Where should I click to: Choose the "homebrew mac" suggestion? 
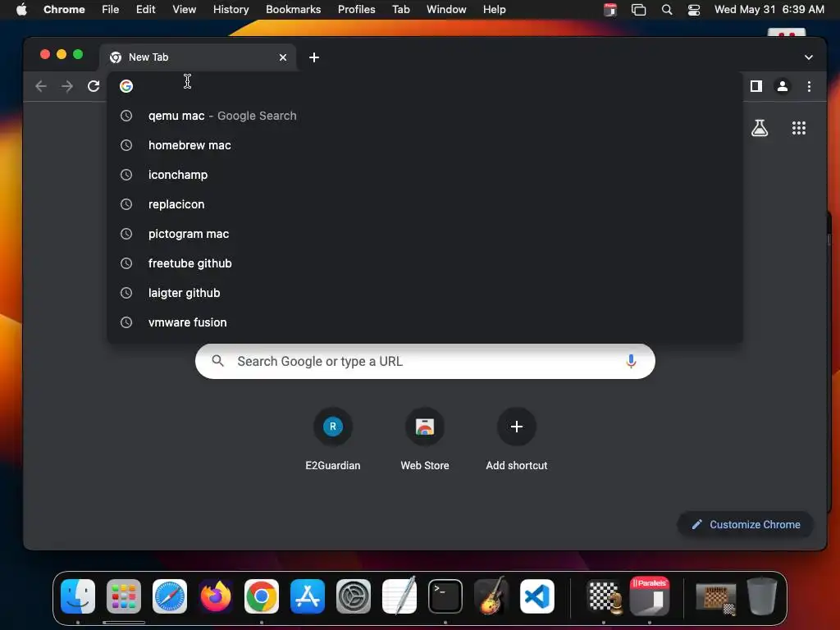click(425, 145)
